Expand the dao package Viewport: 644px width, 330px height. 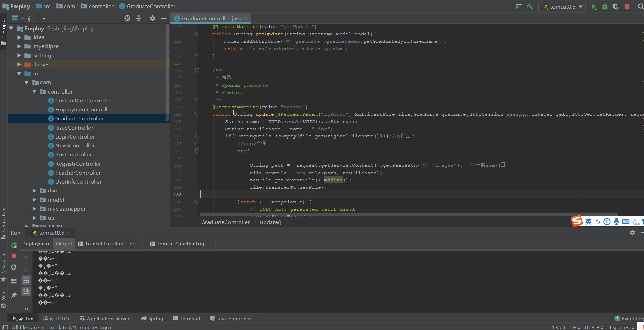coord(34,190)
